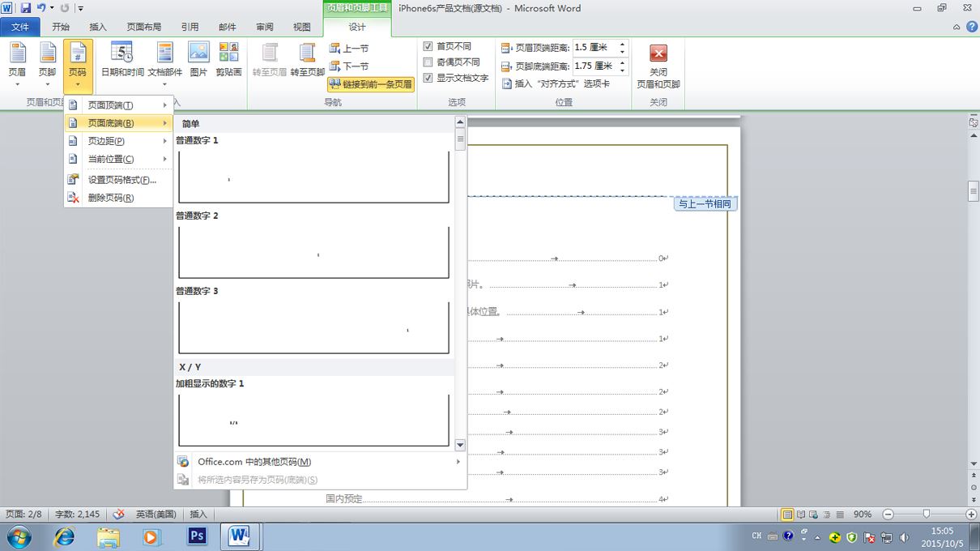
Task: Insert a 图片 (Picture) into the header
Action: pos(198,61)
